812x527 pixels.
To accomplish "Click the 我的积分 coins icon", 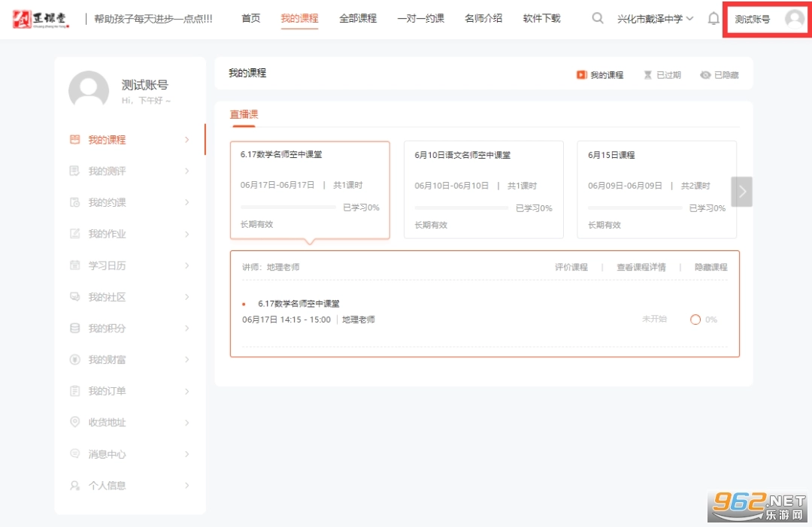I will pos(74,329).
